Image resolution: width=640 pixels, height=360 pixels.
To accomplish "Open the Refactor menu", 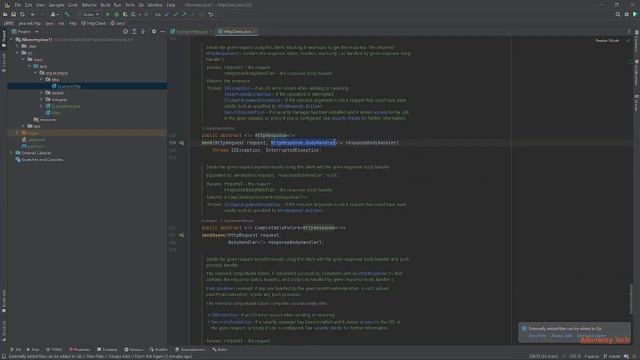I will point(89,5).
